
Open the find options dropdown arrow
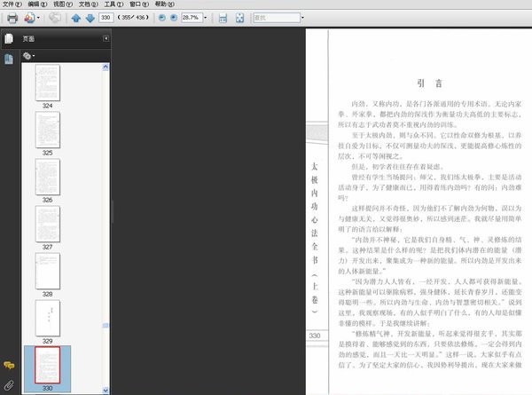click(x=302, y=18)
